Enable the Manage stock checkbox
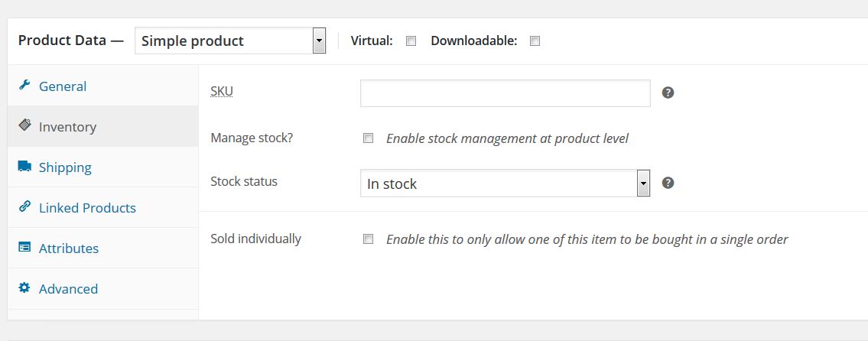 pyautogui.click(x=368, y=138)
